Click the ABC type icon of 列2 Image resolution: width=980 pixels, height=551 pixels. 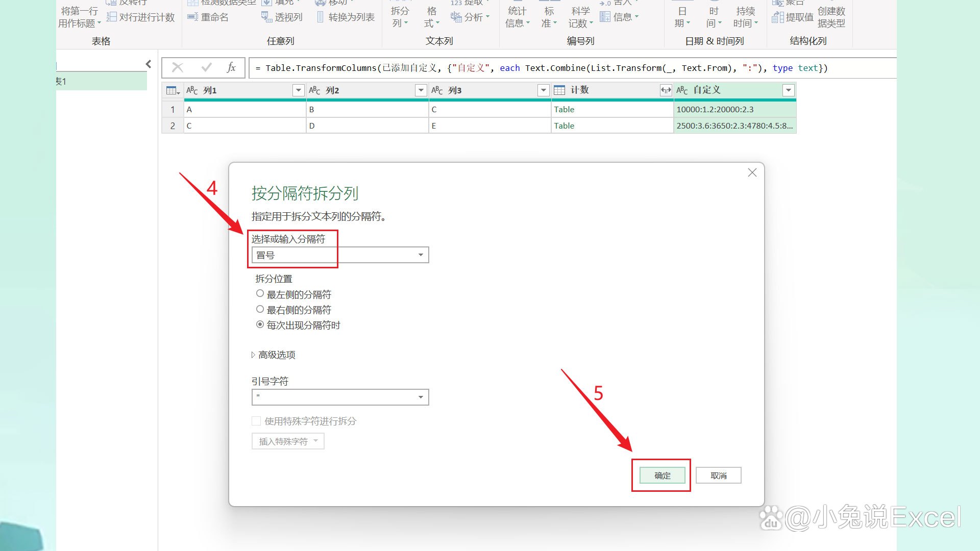click(314, 90)
